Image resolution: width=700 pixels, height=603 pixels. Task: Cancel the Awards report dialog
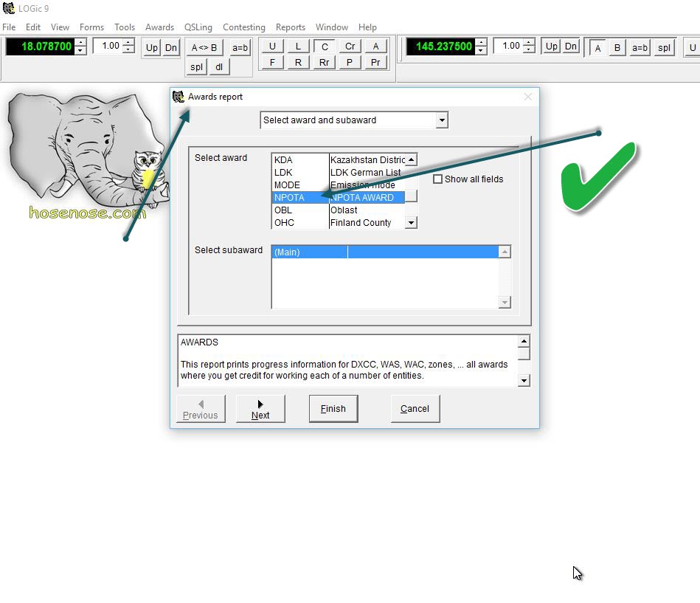pyautogui.click(x=415, y=409)
